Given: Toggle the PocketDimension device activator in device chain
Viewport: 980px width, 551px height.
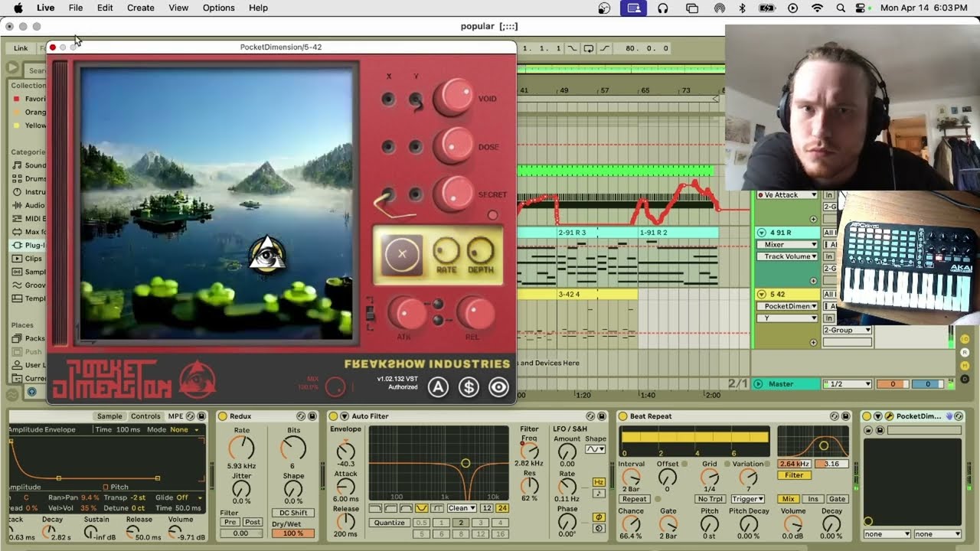Looking at the screenshot, I should (x=867, y=416).
